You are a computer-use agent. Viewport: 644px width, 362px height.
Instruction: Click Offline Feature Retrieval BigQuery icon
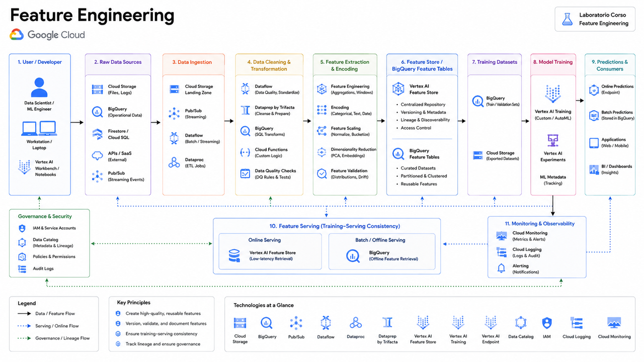point(353,256)
